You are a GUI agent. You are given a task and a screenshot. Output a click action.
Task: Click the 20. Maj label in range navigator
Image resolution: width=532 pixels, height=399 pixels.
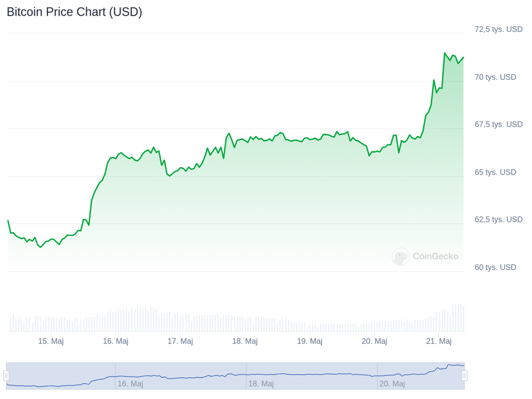[x=392, y=384]
